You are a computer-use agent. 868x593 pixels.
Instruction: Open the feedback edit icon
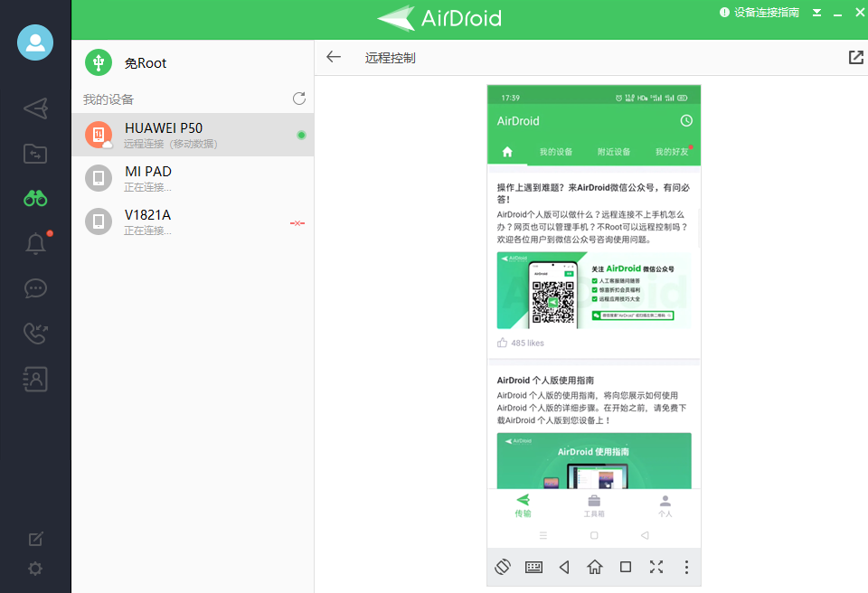[x=35, y=539]
